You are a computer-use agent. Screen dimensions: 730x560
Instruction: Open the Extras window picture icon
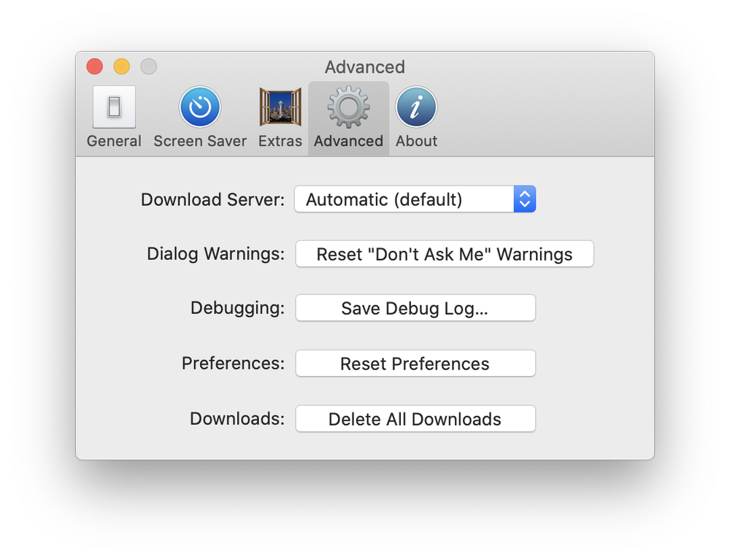click(280, 107)
